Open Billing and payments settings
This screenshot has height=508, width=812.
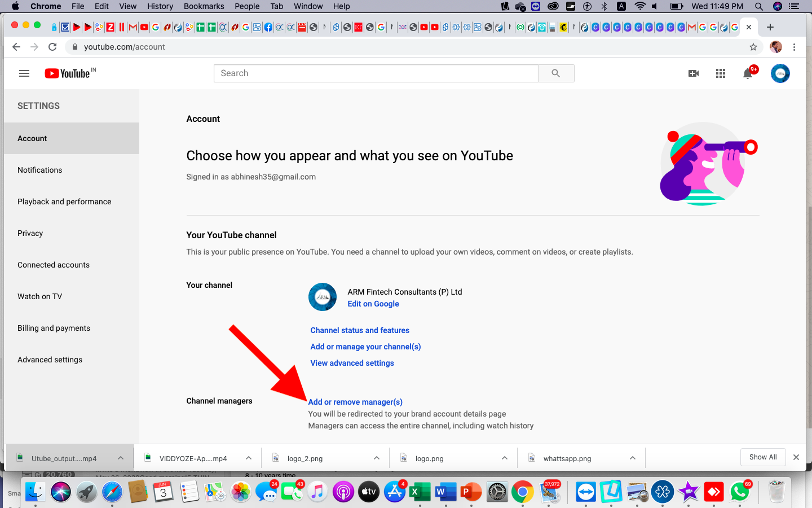pos(72,328)
